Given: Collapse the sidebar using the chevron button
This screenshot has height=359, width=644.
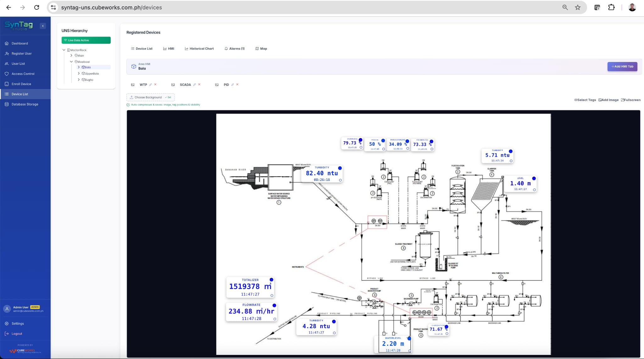Looking at the screenshot, I should (43, 26).
